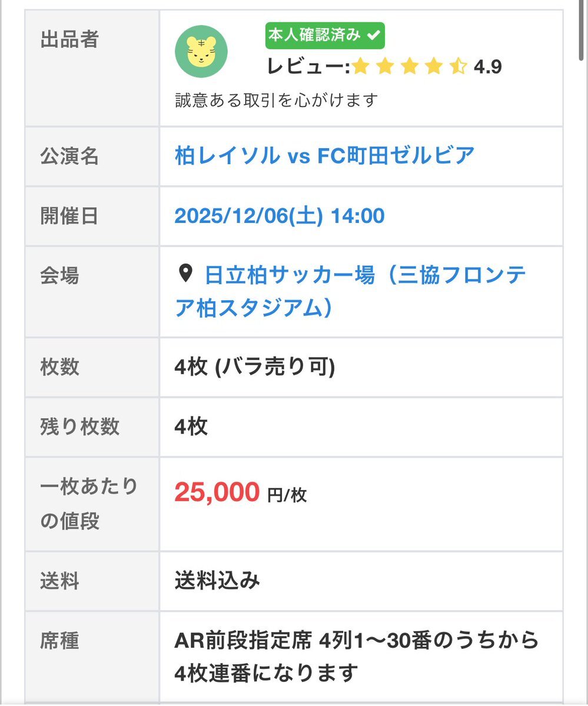Click the map pin icon beside venue
Screen dimensions: 588x706
tap(185, 273)
